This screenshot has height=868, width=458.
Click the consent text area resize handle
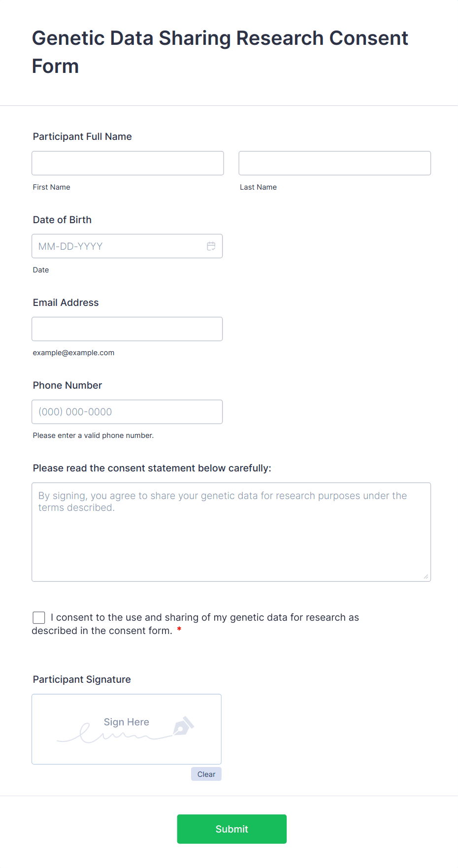pyautogui.click(x=426, y=577)
